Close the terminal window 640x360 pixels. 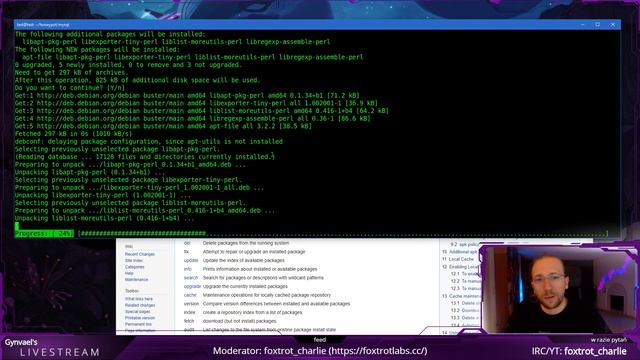pos(613,24)
